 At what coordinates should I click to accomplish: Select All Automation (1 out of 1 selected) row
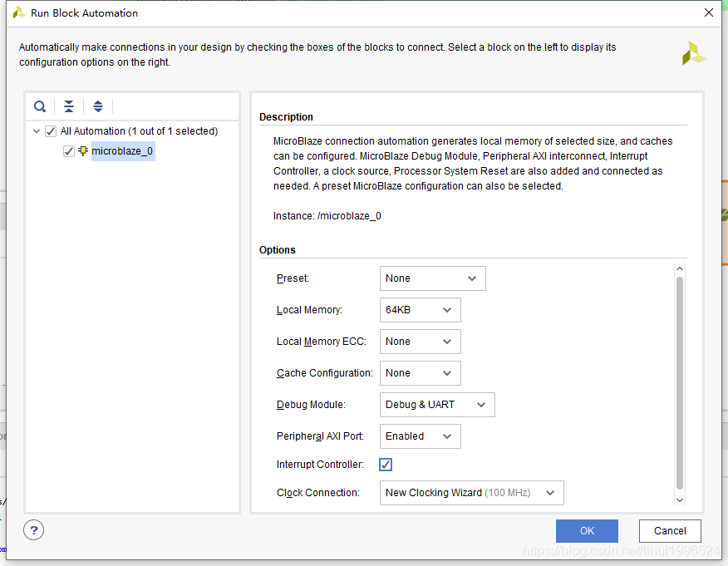pos(139,131)
